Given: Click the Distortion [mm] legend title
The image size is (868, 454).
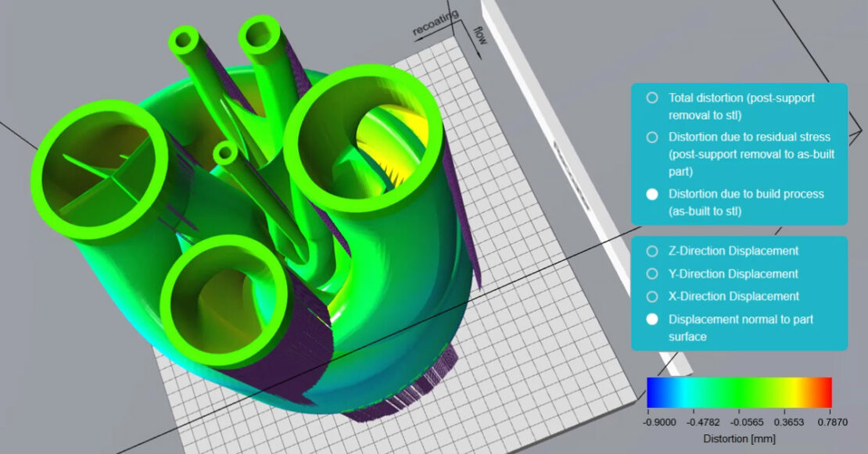Looking at the screenshot, I should point(738,438).
